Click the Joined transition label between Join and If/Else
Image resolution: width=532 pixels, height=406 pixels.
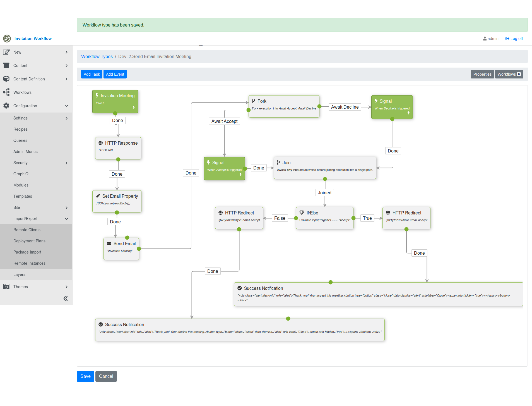point(324,193)
